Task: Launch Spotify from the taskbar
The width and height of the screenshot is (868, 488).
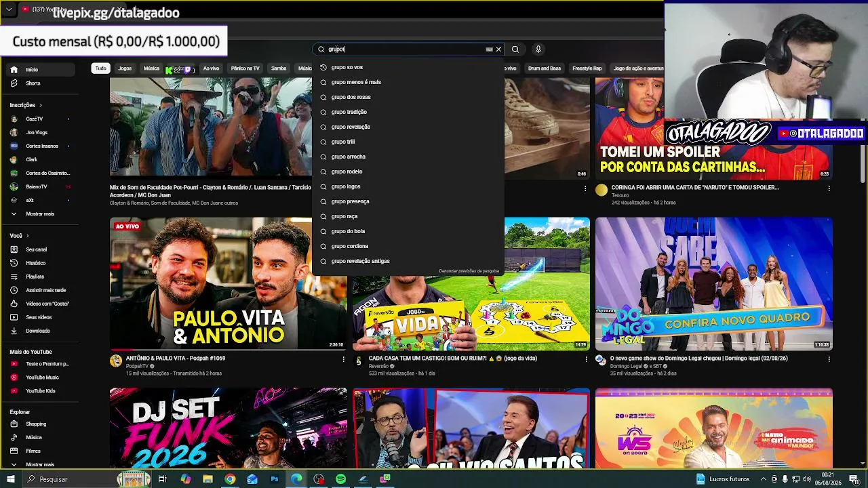Action: pyautogui.click(x=340, y=479)
